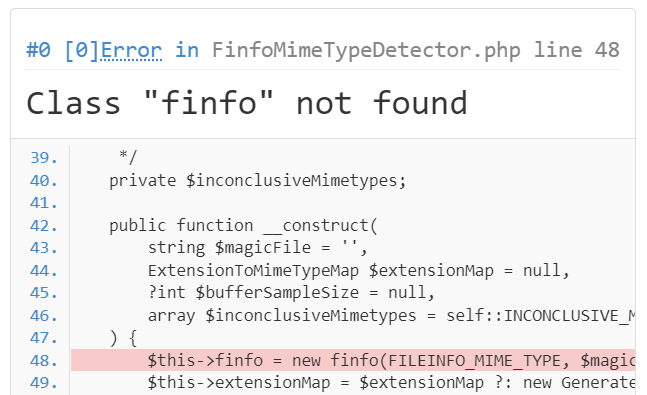
Task: Click the #0 [0] error index text
Action: (x=63, y=50)
